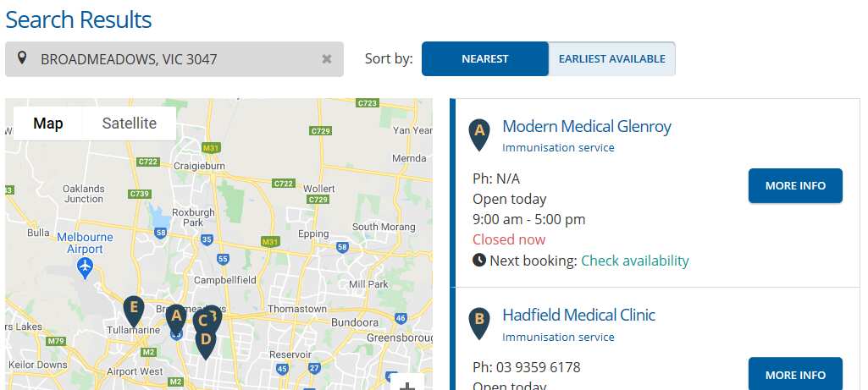This screenshot has height=390, width=868.
Task: Click marker B badge beside Hadfield Medical Clinic
Action: tap(479, 321)
